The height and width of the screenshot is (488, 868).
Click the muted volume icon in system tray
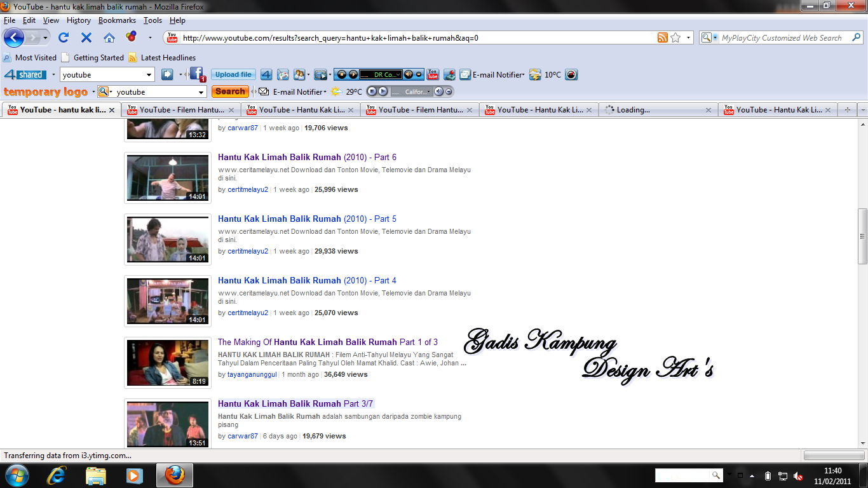798,476
